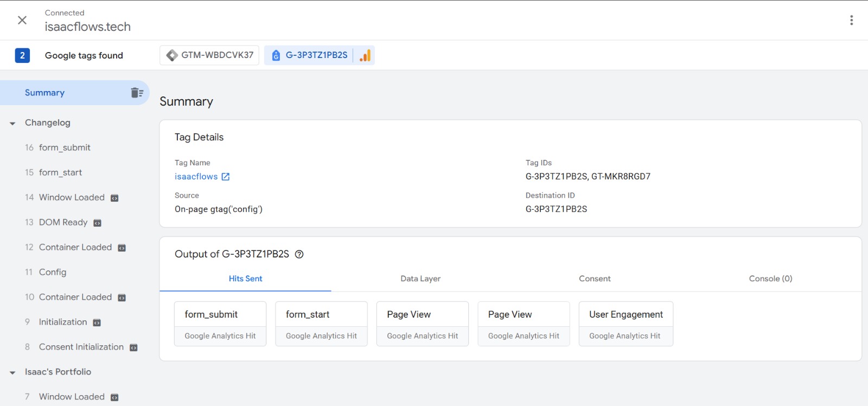
Task: Click the API icon next to 14 Window Loaded
Action: [114, 198]
